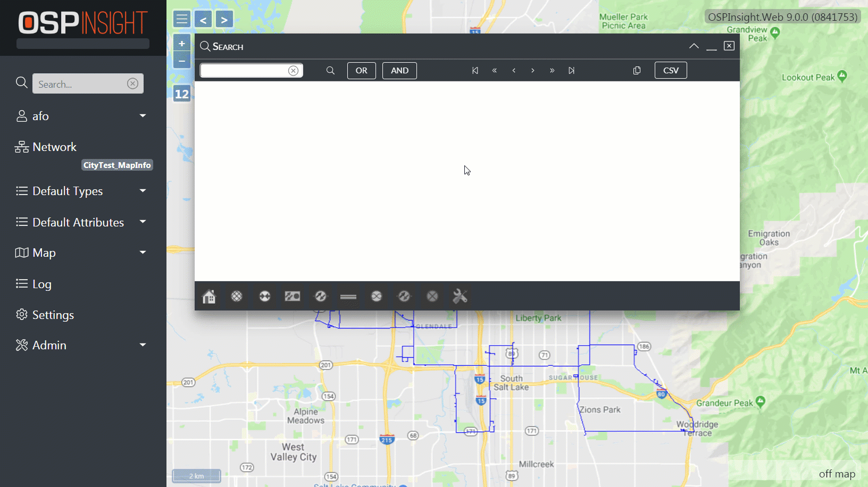
Task: Open the Map section in the sidebar
Action: tap(45, 253)
